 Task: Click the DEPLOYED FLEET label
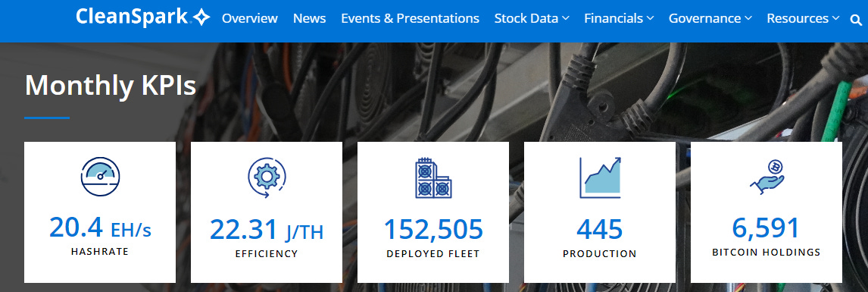click(433, 254)
